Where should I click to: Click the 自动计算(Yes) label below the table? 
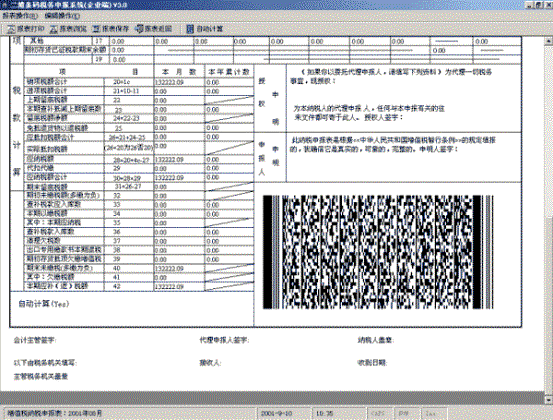coord(44,304)
